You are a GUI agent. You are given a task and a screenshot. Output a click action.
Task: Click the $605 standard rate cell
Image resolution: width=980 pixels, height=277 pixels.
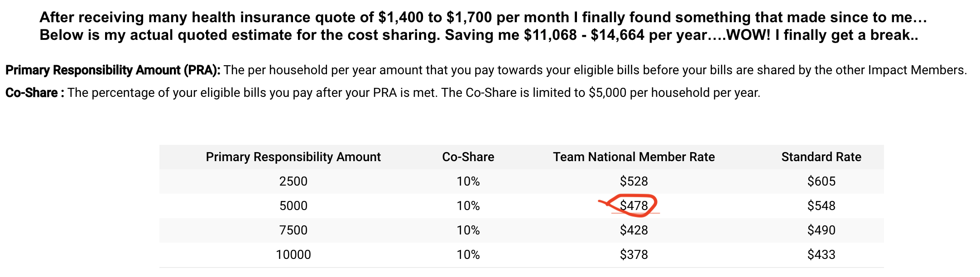tap(821, 181)
